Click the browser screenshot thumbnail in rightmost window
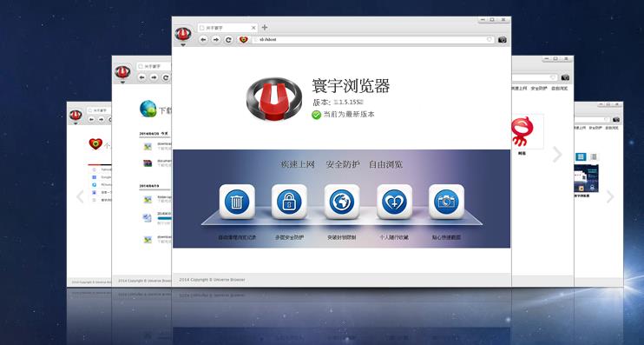 pyautogui.click(x=586, y=178)
